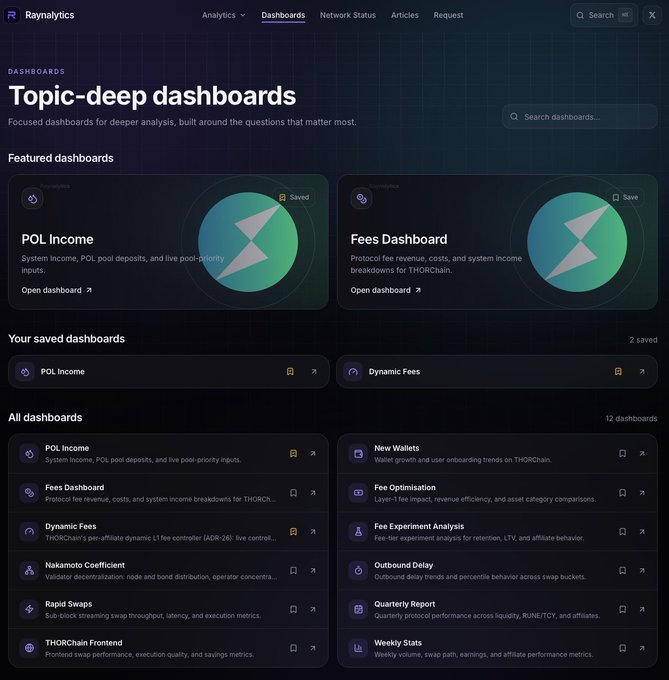669x680 pixels.
Task: Click featured POL Income THORChain logo
Action: (248, 242)
